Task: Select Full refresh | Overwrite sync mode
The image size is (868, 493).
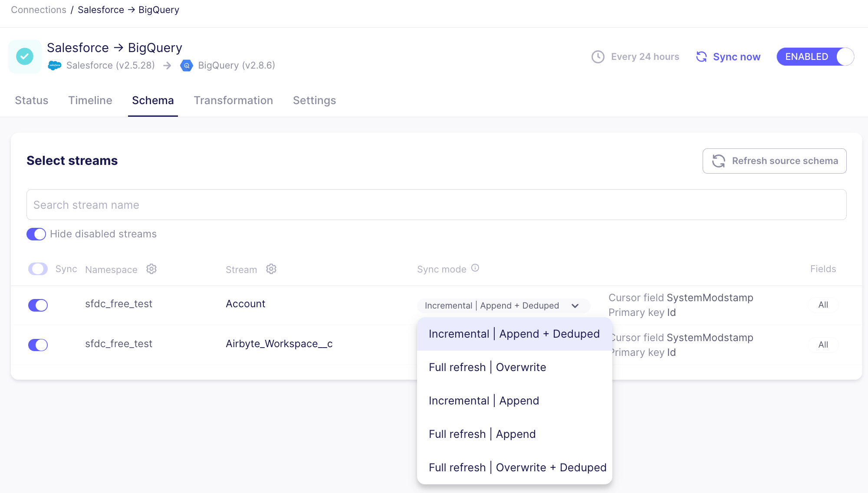Action: 487,367
